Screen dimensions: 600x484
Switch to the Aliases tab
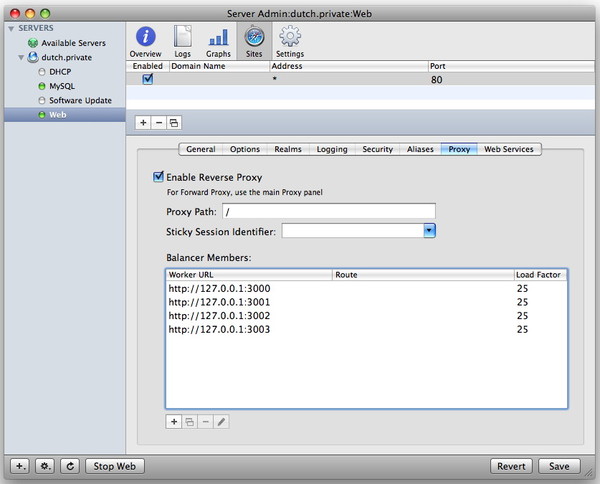(420, 149)
